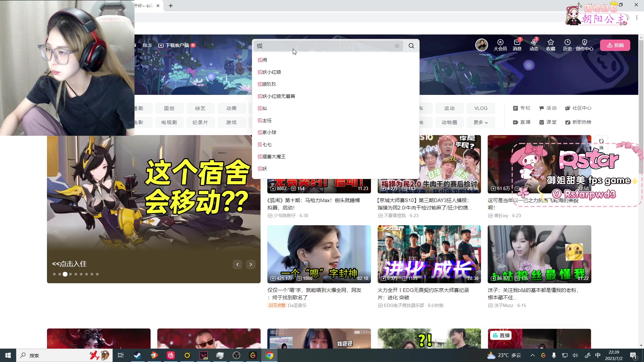
Task: Open the 新歌热榜 music chart link
Action: [578, 122]
